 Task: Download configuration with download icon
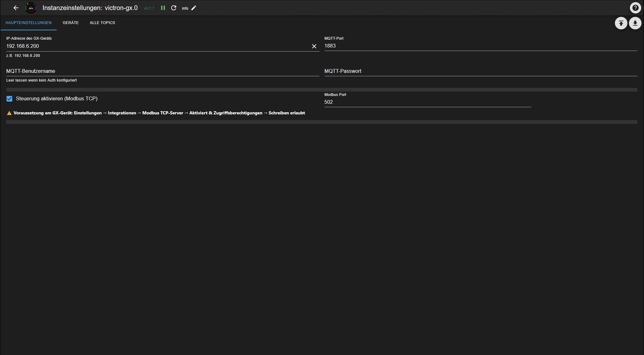[x=635, y=23]
